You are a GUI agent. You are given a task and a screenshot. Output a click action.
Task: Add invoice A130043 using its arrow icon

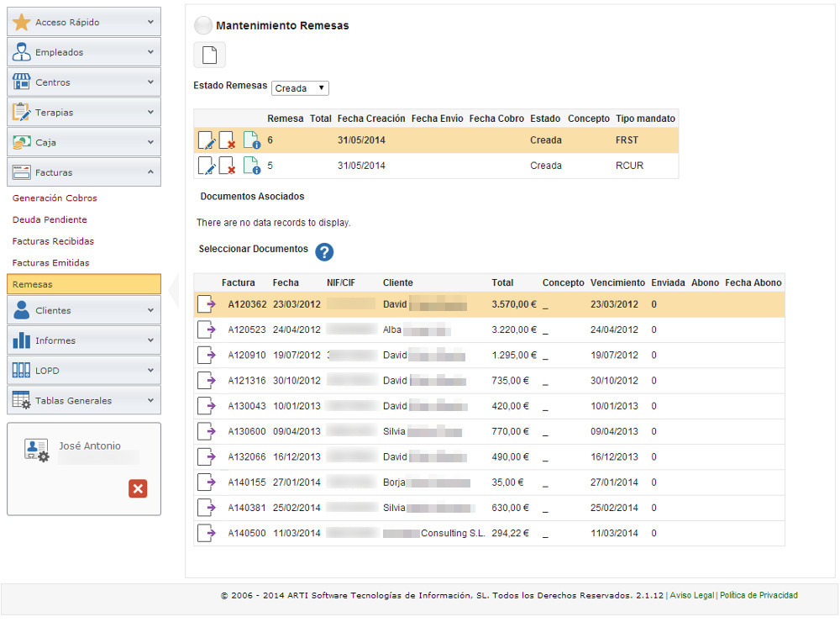click(207, 406)
